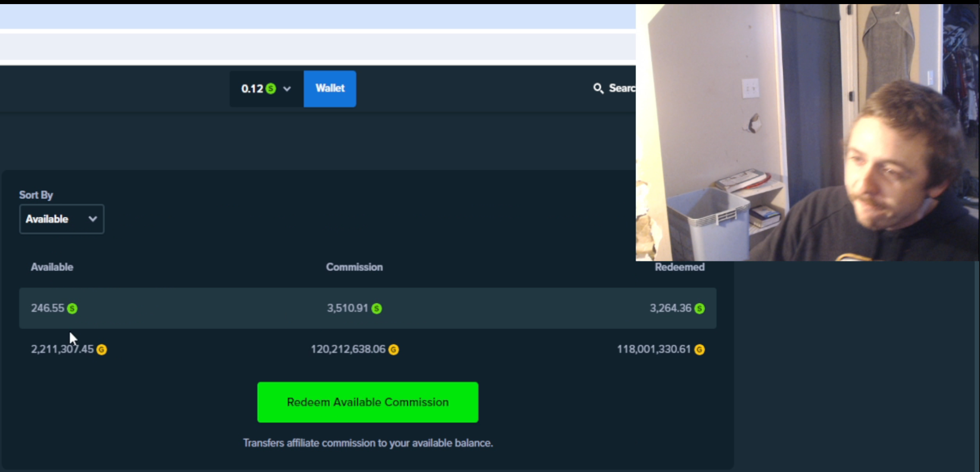This screenshot has height=472, width=980.
Task: Click the gold coin icon next to 118,001,330.61
Action: click(699, 350)
